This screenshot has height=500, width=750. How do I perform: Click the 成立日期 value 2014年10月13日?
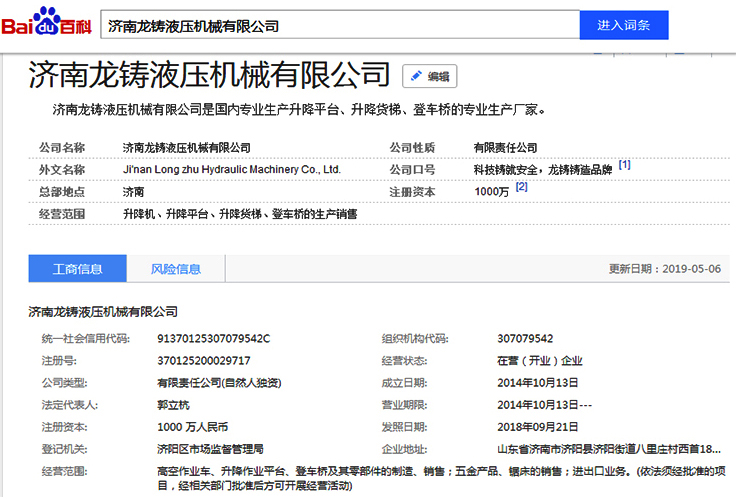coord(538,383)
